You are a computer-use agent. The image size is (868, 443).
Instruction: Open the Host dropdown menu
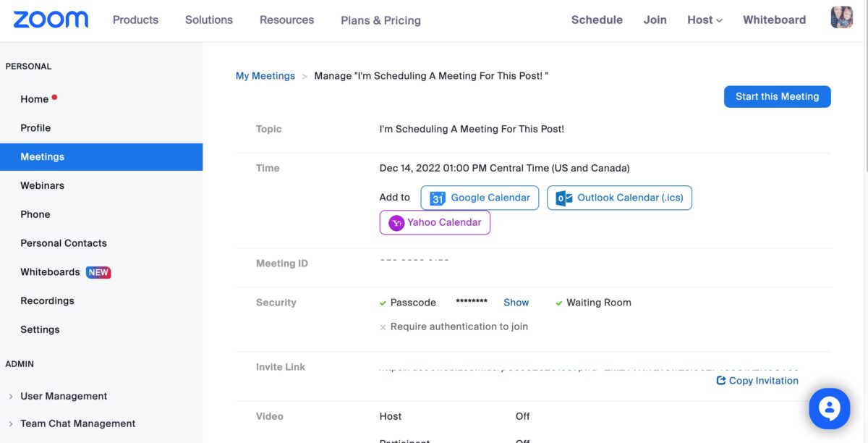[x=705, y=20]
